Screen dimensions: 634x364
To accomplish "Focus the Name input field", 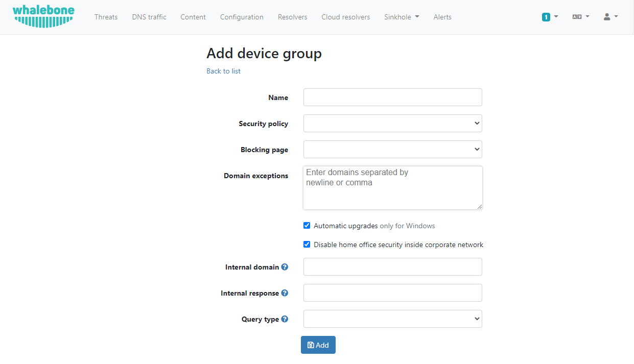I will [393, 98].
